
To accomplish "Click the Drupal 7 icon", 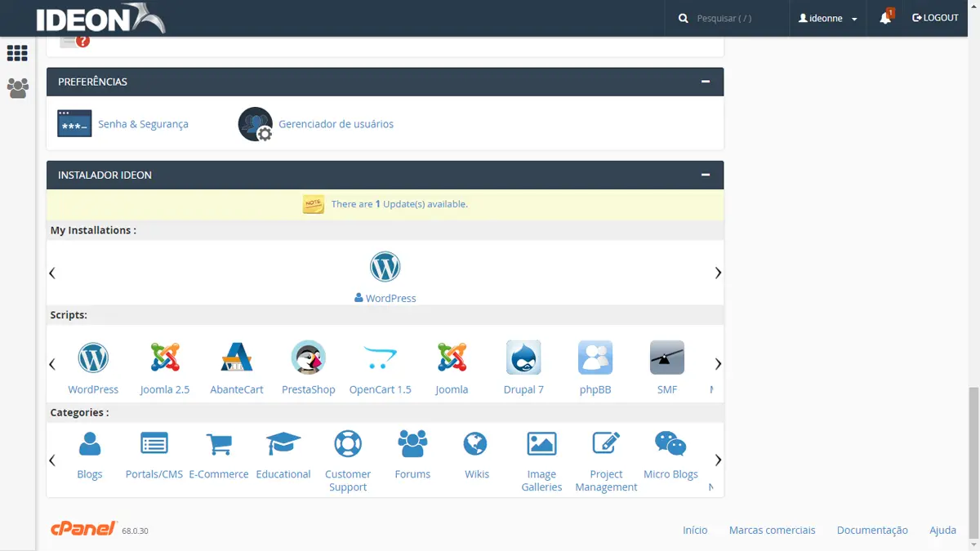I will (523, 358).
